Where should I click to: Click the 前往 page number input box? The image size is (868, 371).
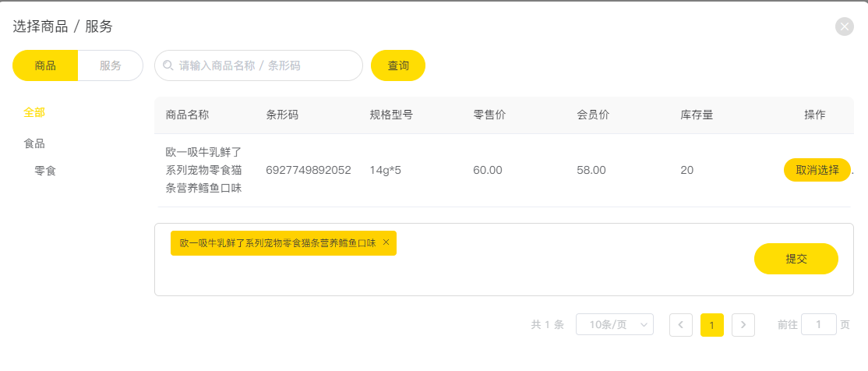819,324
